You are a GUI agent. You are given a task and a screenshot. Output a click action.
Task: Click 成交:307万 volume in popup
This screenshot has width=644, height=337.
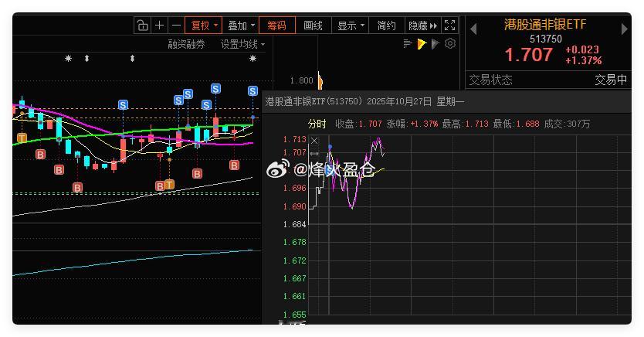(567, 124)
